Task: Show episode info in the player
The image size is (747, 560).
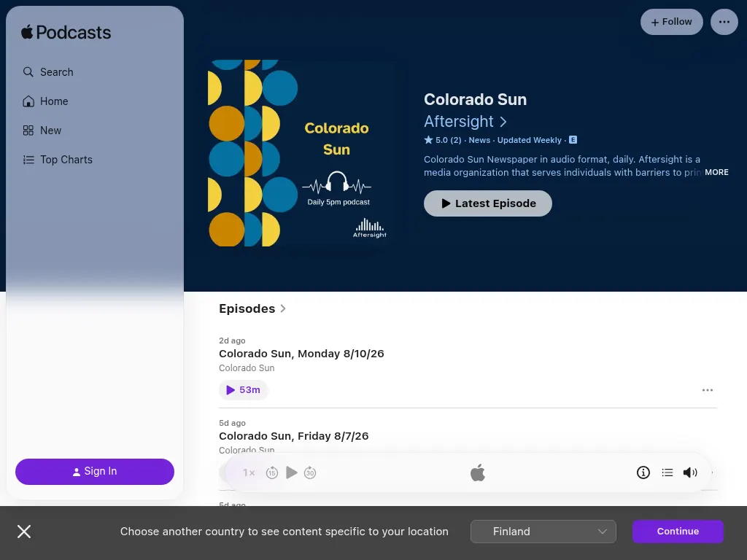Action: tap(643, 472)
